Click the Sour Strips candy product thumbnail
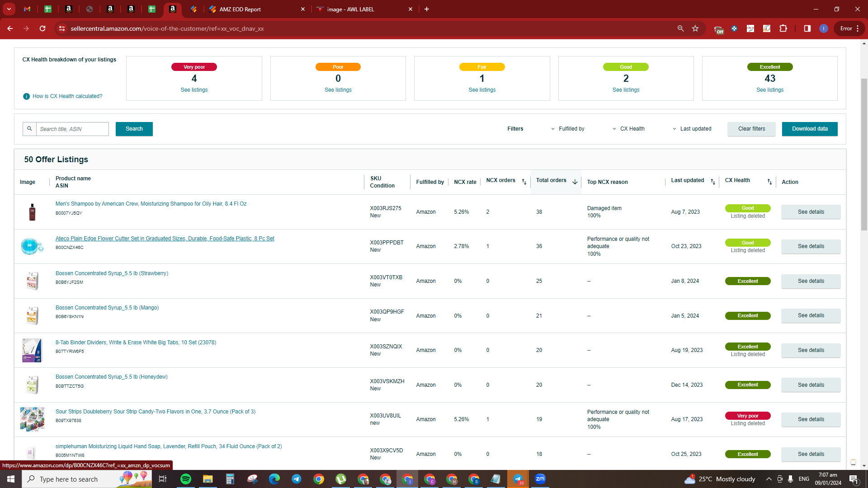Viewport: 868px width, 488px height. [32, 419]
